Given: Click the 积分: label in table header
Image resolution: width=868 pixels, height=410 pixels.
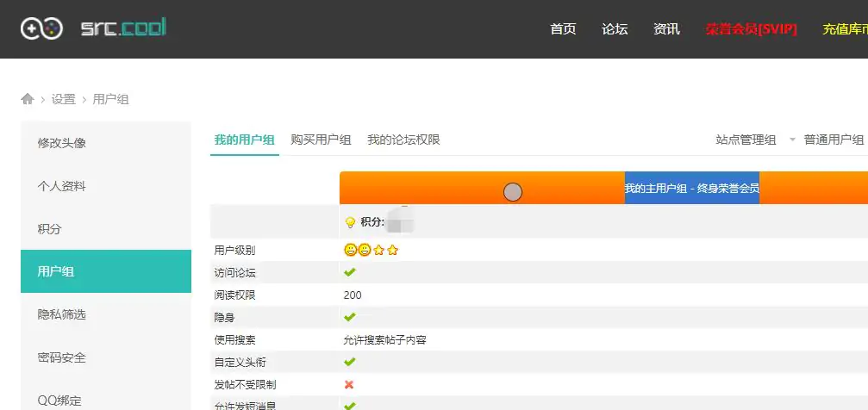Looking at the screenshot, I should (372, 222).
